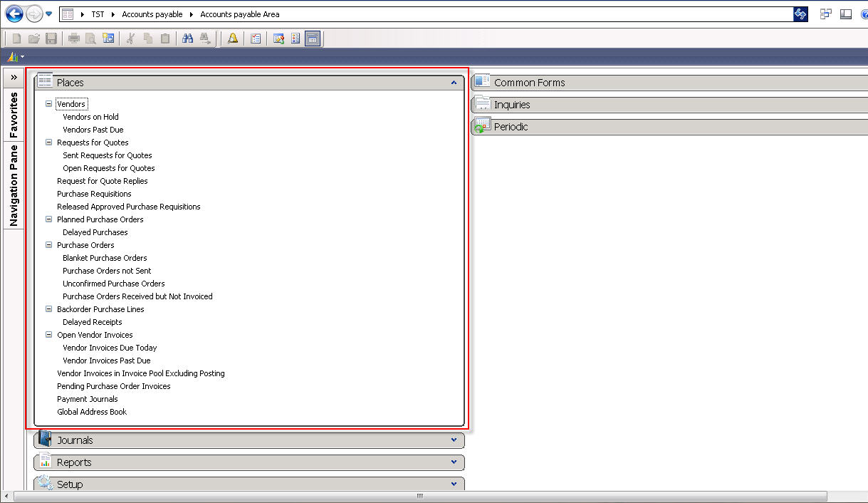Viewport: 868px width, 503px height.
Task: Select the Navigation Pane side tab
Action: pyautogui.click(x=14, y=185)
